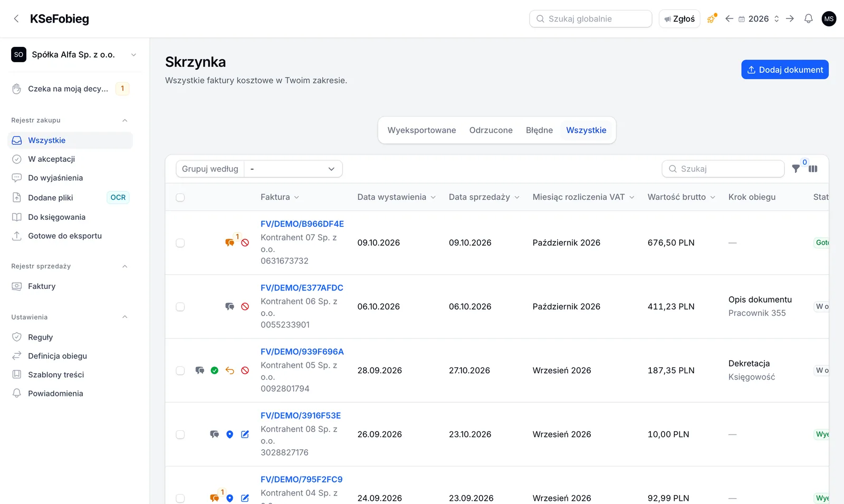Click the Zgłoś button

click(679, 19)
